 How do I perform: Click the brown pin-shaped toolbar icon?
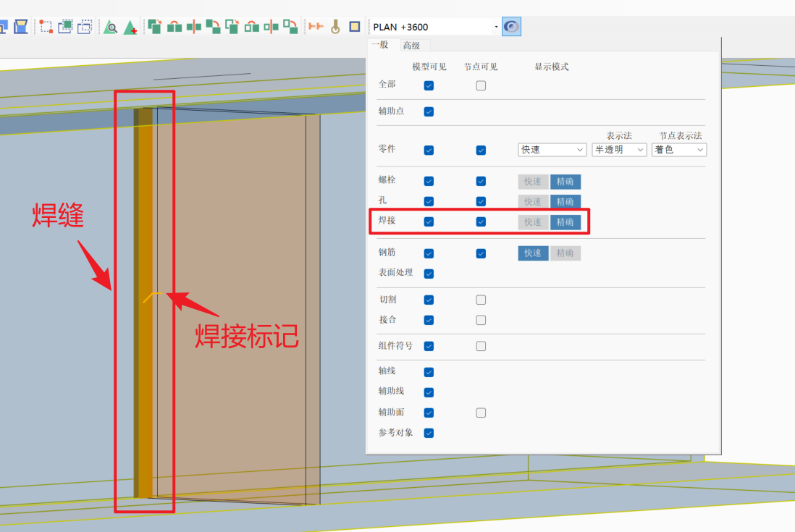(335, 27)
